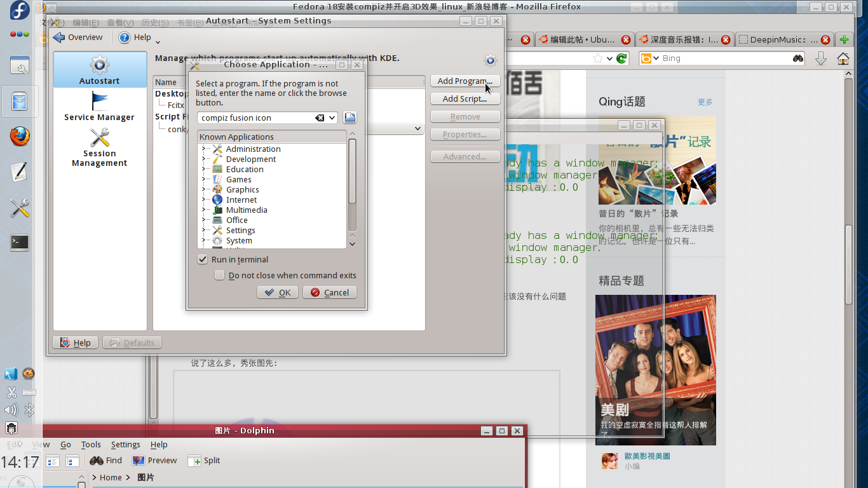Image resolution: width=868 pixels, height=488 pixels.
Task: Expand the Multimedia category
Action: (x=204, y=210)
